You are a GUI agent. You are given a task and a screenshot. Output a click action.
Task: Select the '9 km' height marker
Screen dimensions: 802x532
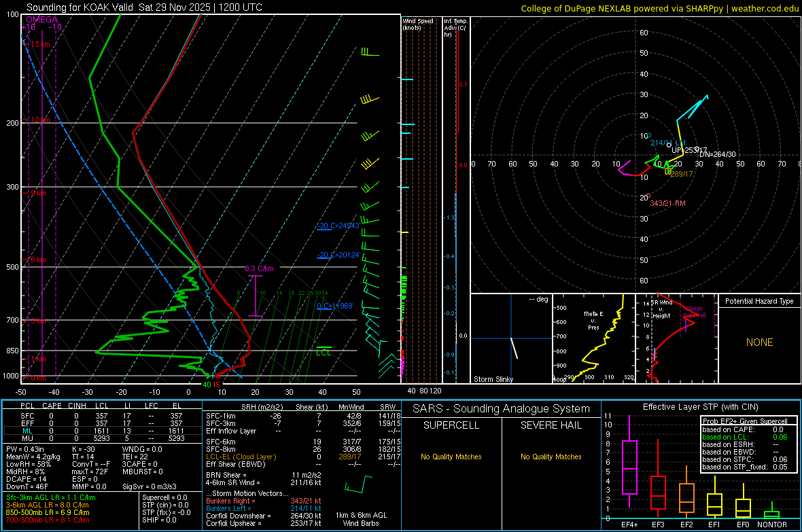tap(38, 194)
